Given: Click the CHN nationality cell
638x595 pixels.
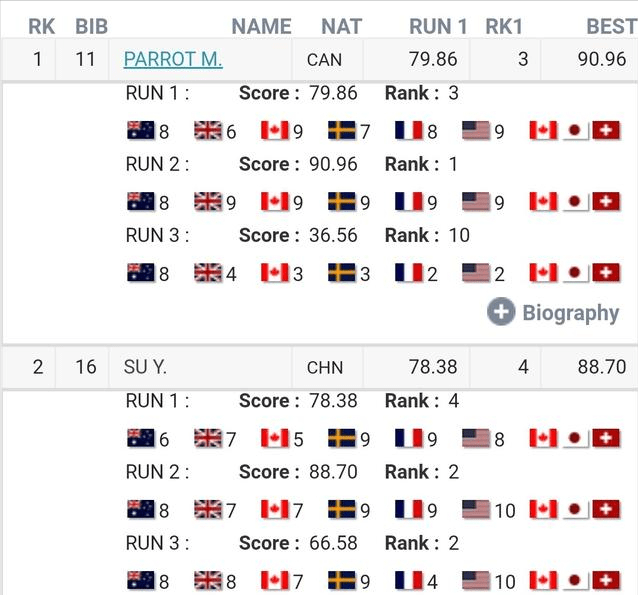Looking at the screenshot, I should [x=324, y=367].
